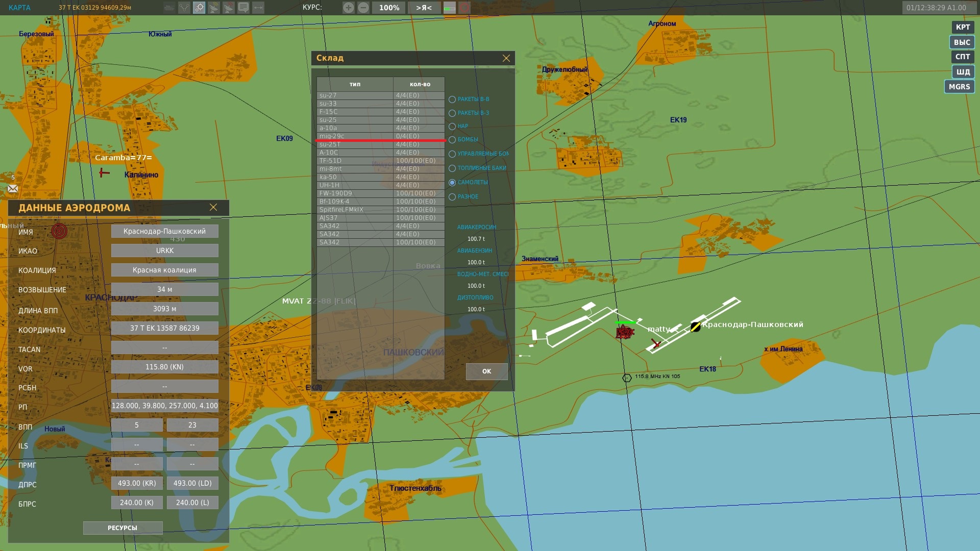Click the MGRS coordinate format button
The height and width of the screenshot is (551, 980).
[x=960, y=87]
